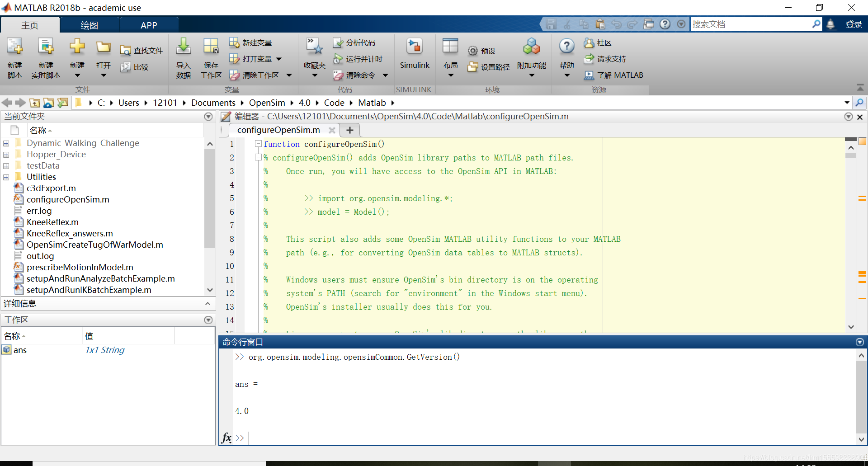Click Learn MATLAB (了解 MATLAB) icon

point(589,75)
